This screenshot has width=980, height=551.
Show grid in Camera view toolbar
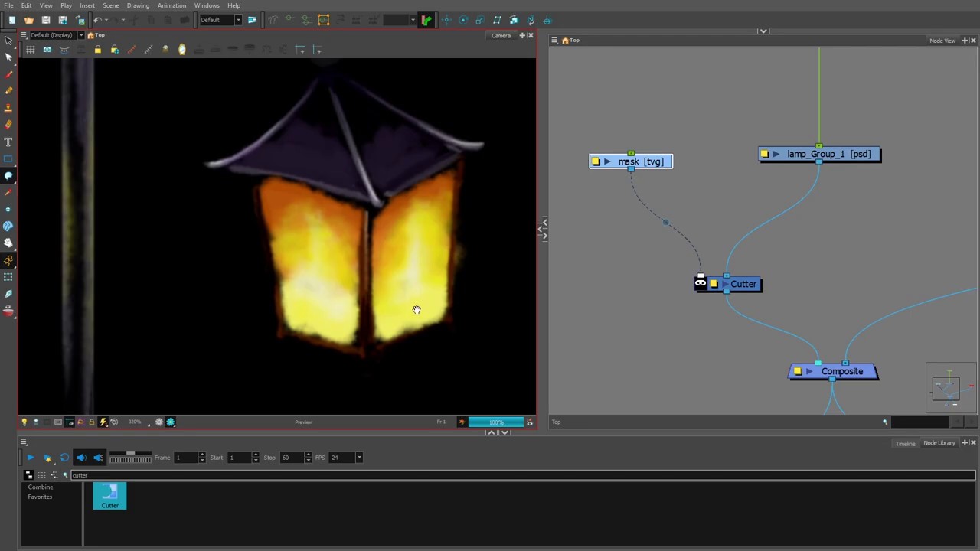point(30,50)
